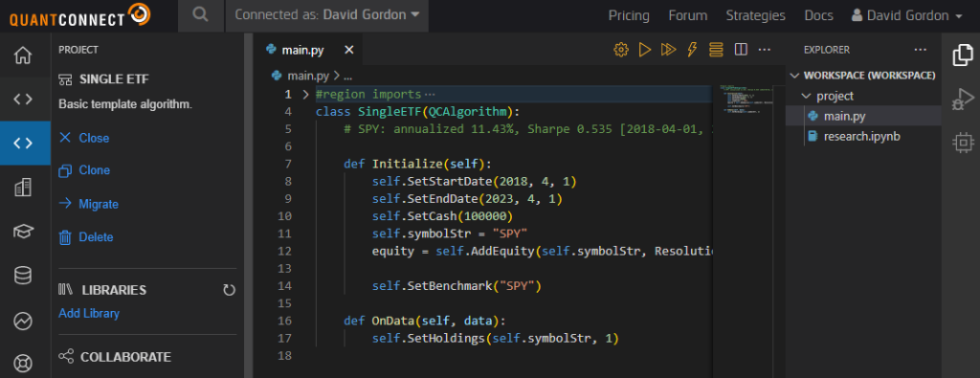Open the Run and Debug activity icon
The width and height of the screenshot is (980, 378).
pyautogui.click(x=963, y=99)
